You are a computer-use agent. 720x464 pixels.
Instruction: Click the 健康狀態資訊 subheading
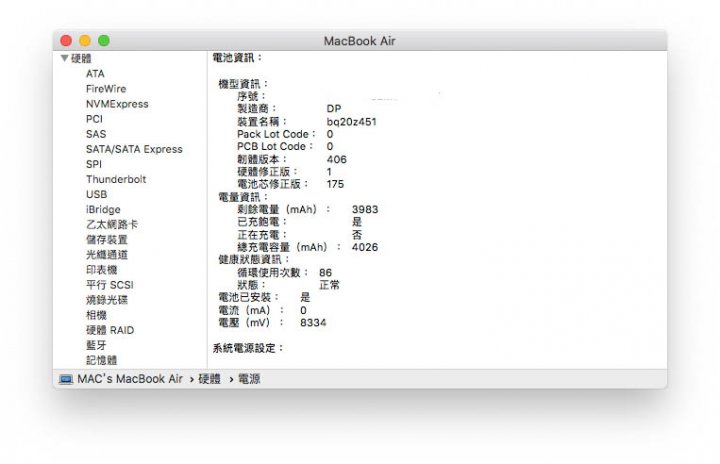click(x=253, y=260)
